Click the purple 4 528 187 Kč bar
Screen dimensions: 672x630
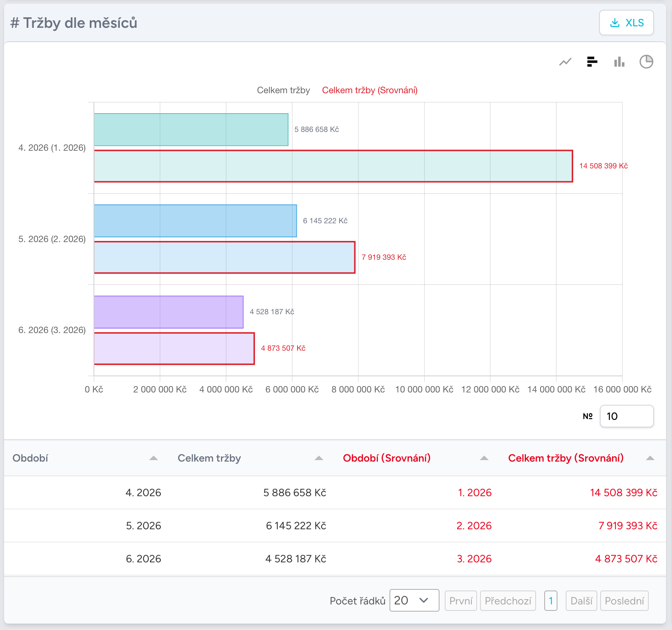coord(169,312)
